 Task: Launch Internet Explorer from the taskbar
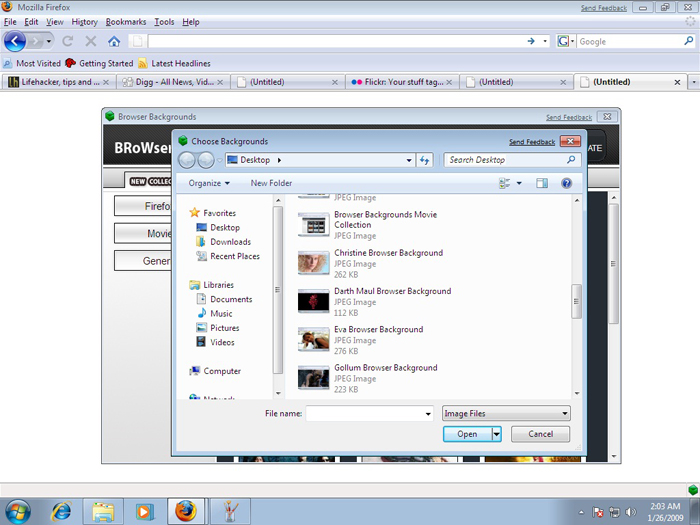[x=61, y=512]
